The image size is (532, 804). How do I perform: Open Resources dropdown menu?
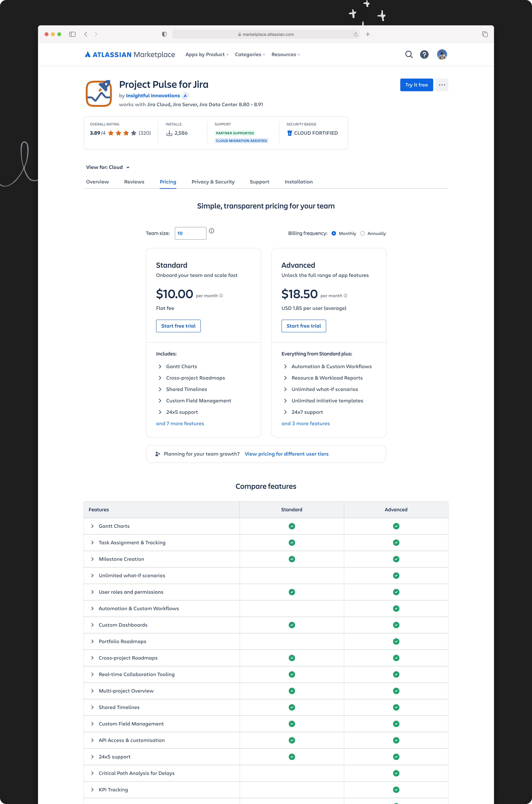click(x=286, y=55)
